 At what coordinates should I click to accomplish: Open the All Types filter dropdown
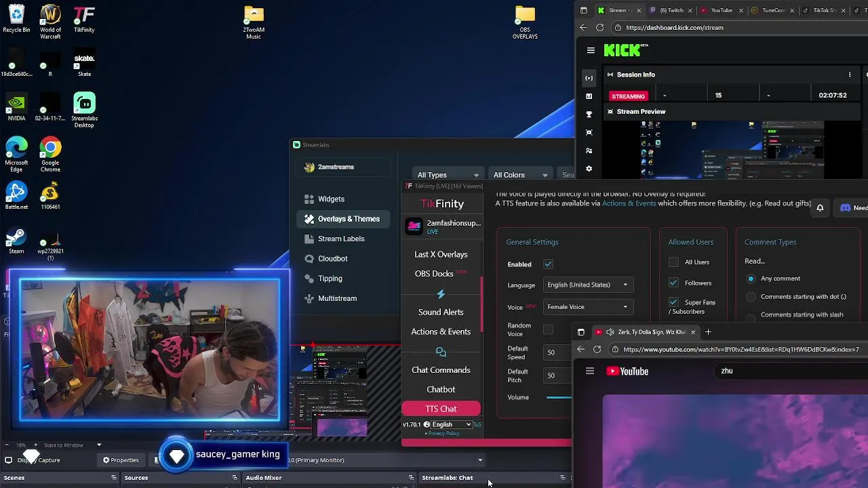(x=448, y=175)
